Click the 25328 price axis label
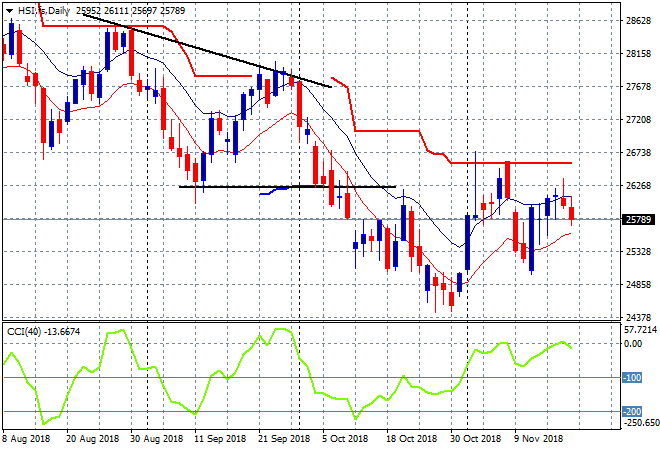This screenshot has width=660, height=450. [x=638, y=252]
